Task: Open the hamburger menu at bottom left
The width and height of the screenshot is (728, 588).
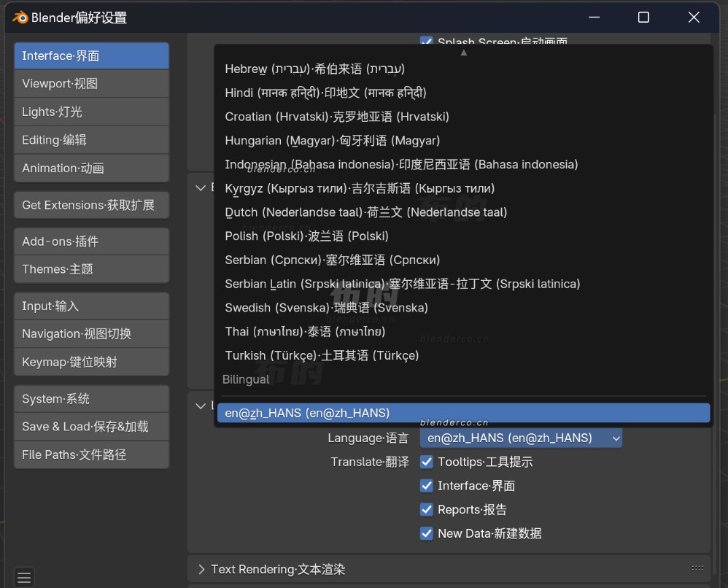Action: point(24,577)
